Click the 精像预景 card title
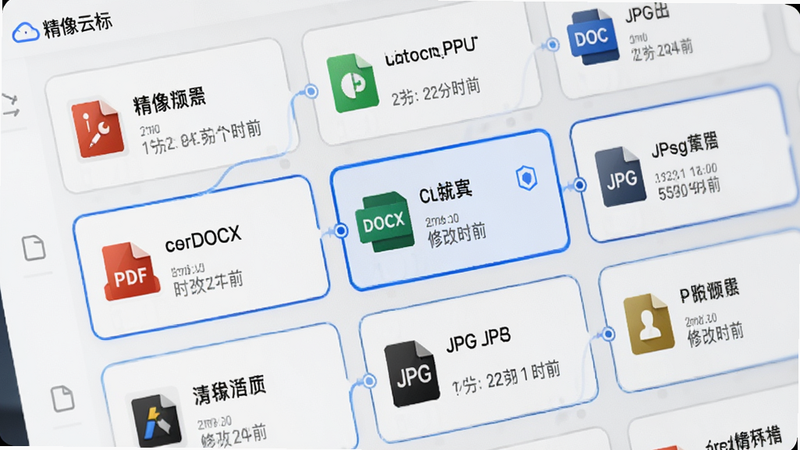 coord(169,101)
